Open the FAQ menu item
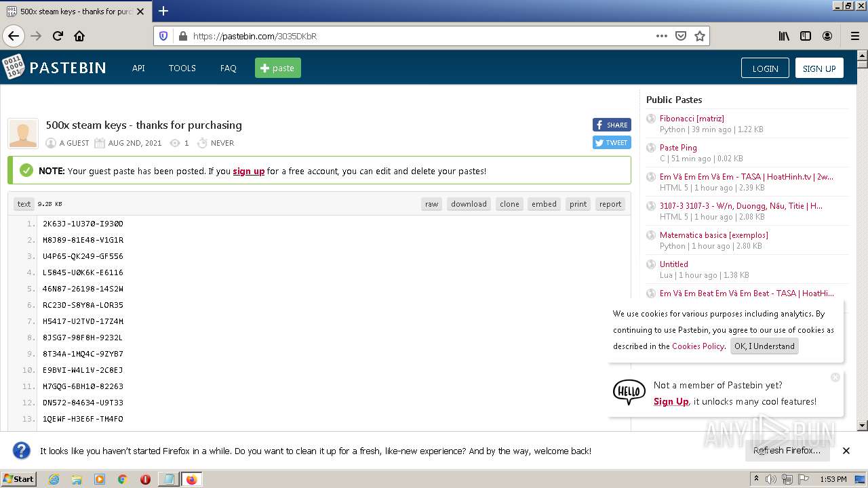The height and width of the screenshot is (488, 868). click(x=228, y=68)
